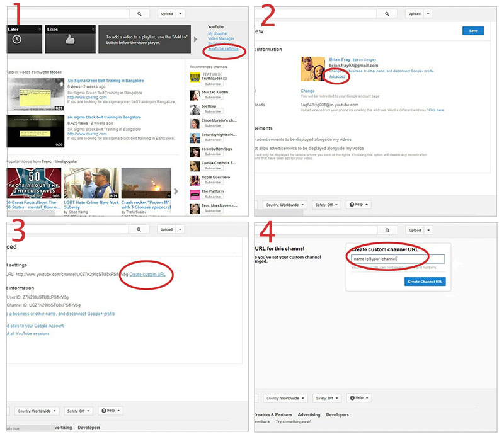
Task: Subscribe to the brettcap channel
Action: [x=212, y=111]
